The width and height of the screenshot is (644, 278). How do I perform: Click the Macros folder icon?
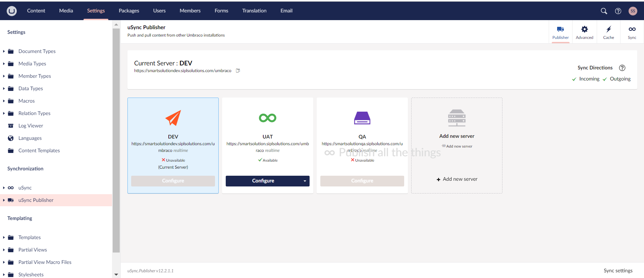(11, 101)
